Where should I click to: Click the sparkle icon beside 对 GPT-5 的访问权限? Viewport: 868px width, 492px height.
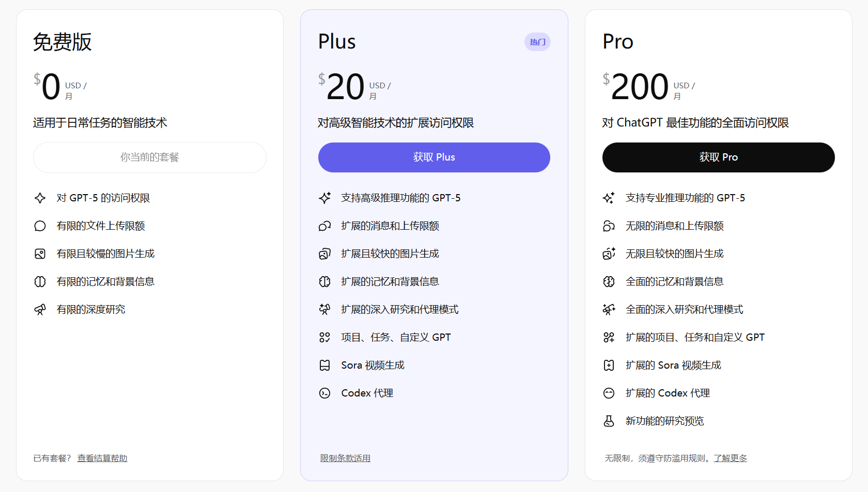(40, 198)
